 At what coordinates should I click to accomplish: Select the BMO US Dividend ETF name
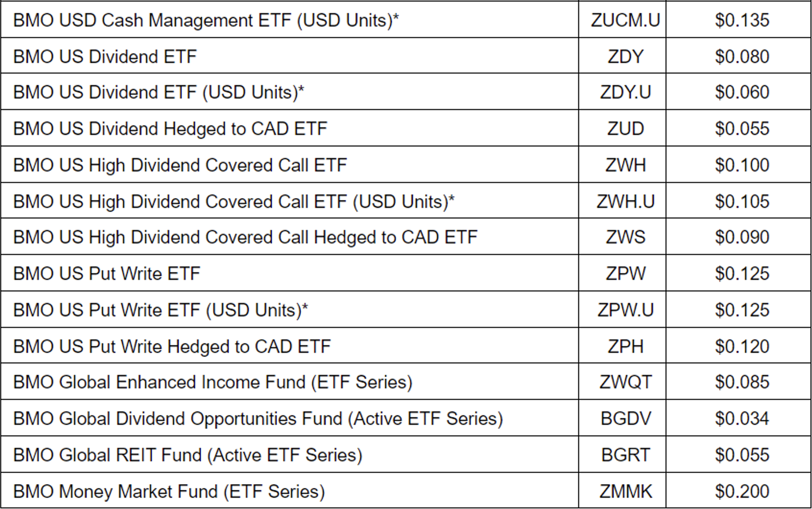coord(105,57)
